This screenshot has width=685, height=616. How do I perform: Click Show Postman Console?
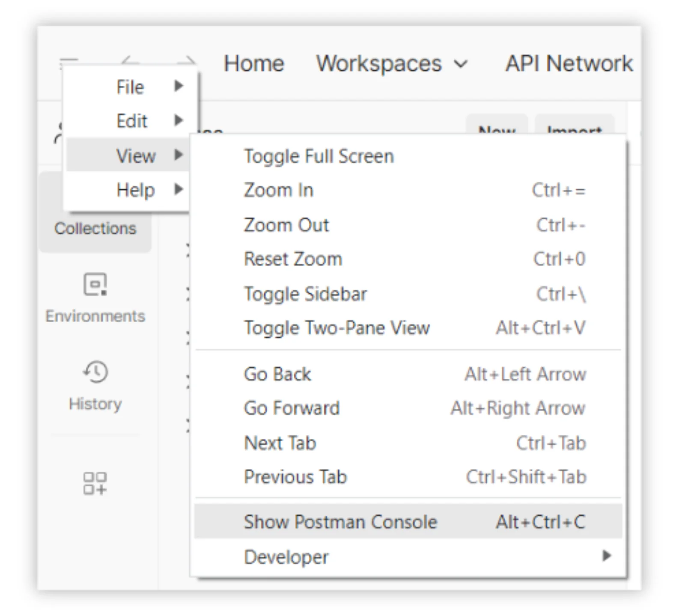(x=340, y=522)
